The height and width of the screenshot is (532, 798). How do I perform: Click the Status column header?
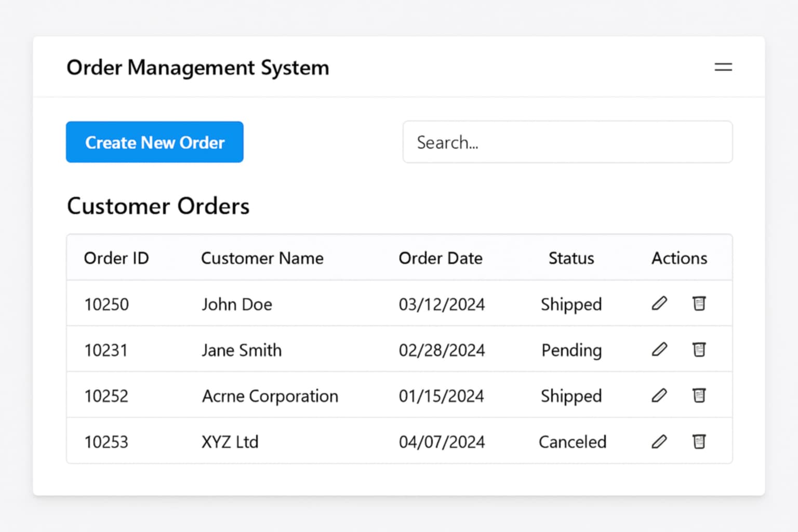pyautogui.click(x=571, y=258)
